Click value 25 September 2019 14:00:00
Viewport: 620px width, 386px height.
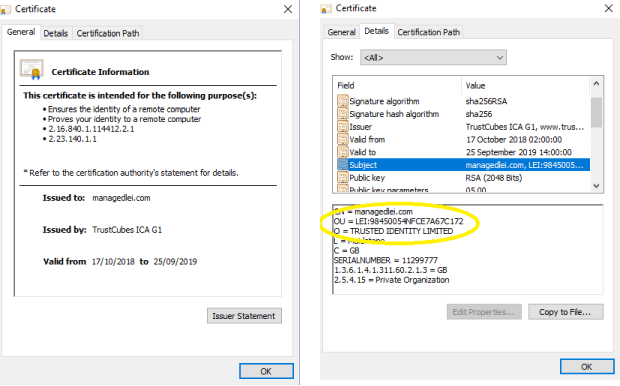coord(518,152)
